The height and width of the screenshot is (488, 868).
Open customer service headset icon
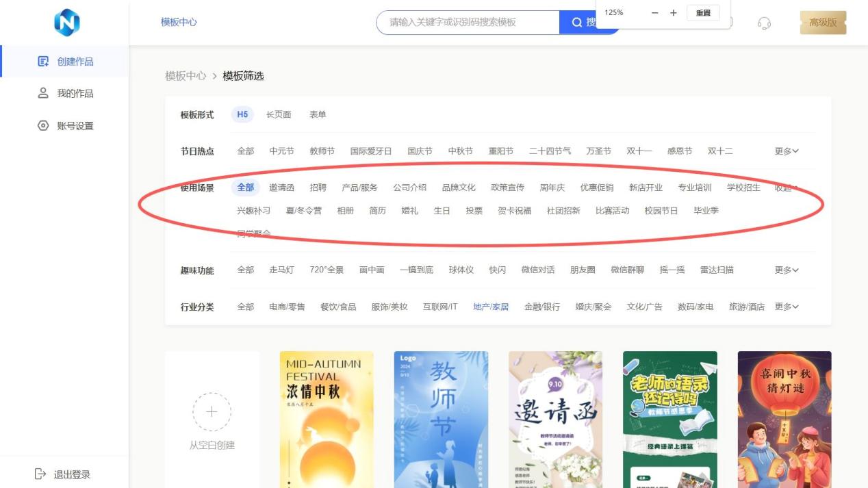click(x=765, y=22)
